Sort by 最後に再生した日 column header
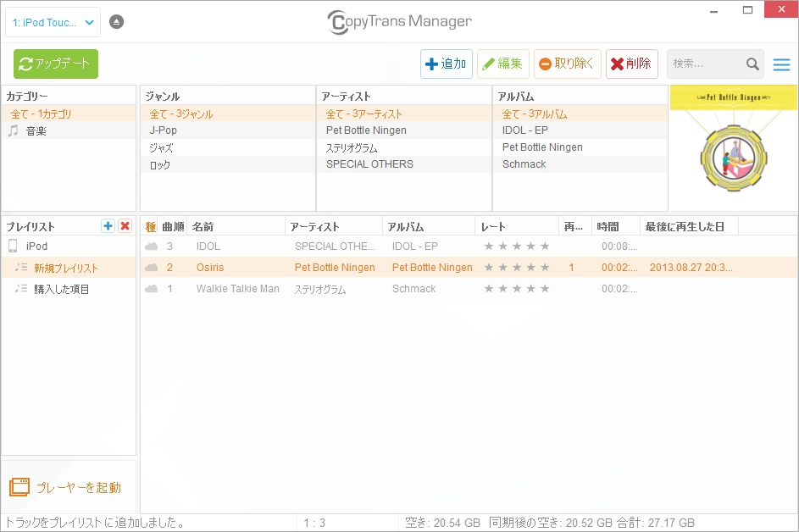 coord(690,227)
